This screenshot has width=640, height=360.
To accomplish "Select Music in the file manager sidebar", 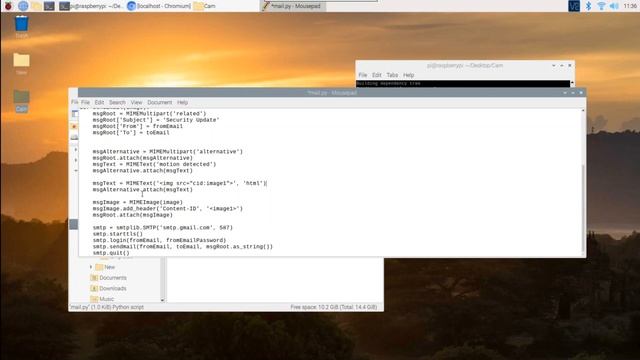I will tap(102, 299).
